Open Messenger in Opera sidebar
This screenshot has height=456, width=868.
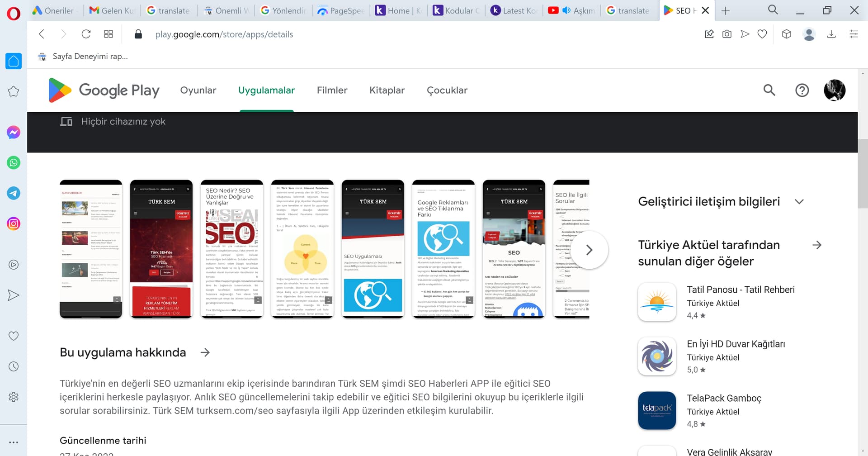14,132
